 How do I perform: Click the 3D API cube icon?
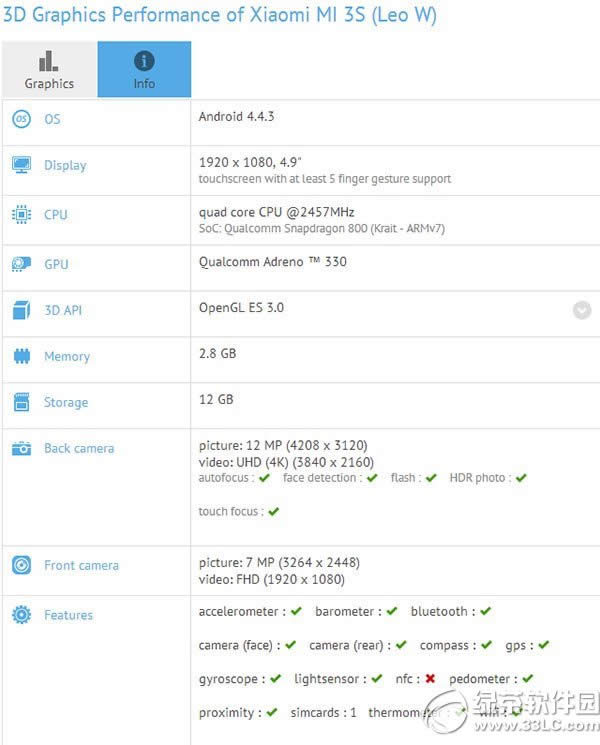[21, 311]
